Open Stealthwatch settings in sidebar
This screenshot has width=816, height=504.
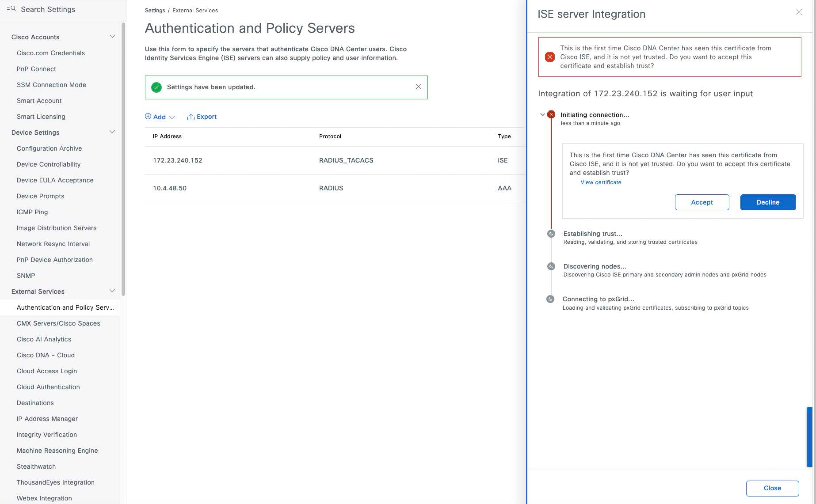click(x=36, y=466)
